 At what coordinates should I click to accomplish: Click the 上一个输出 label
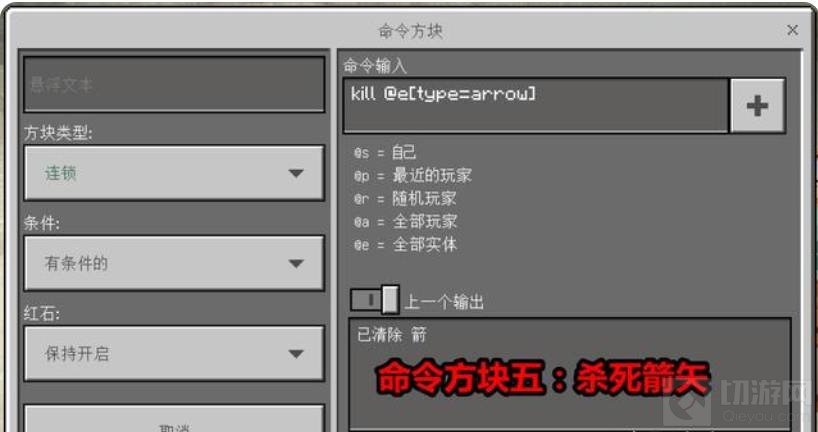(x=444, y=302)
